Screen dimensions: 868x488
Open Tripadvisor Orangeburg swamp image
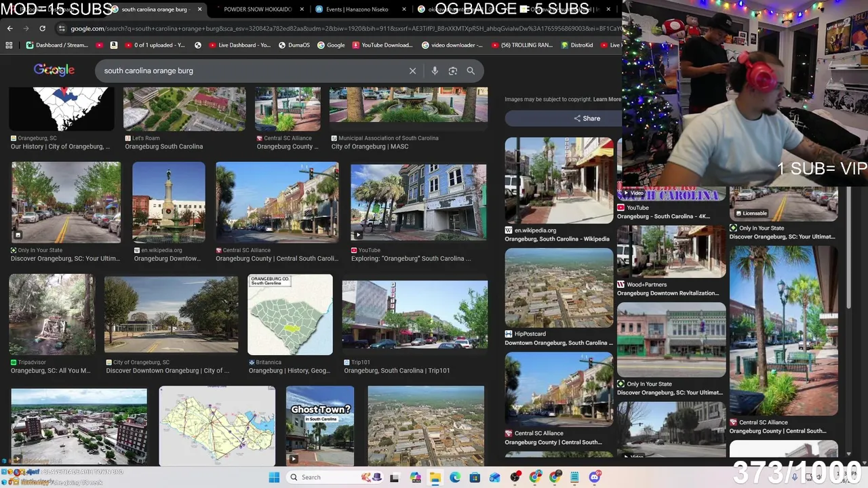[52, 314]
